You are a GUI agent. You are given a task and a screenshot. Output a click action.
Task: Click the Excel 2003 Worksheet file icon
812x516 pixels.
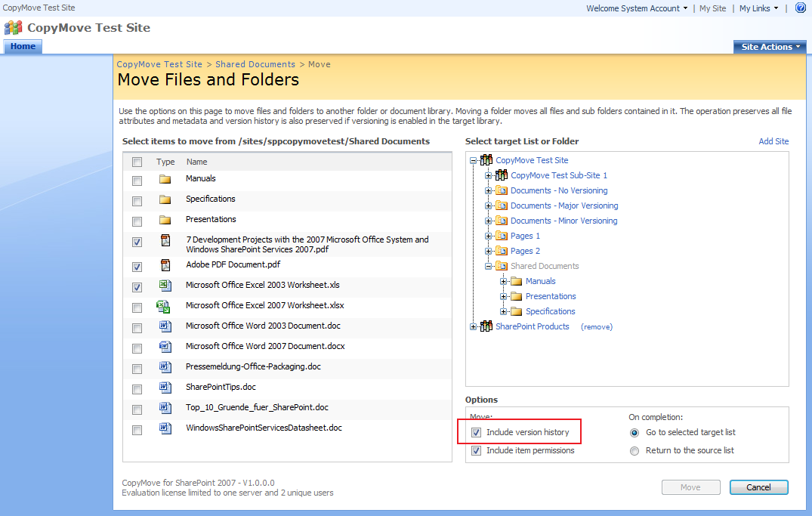165,286
